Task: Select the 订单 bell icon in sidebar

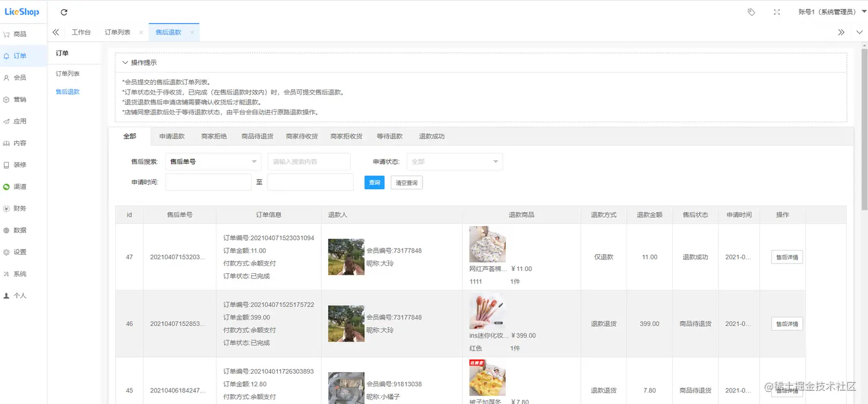Action: [x=6, y=56]
